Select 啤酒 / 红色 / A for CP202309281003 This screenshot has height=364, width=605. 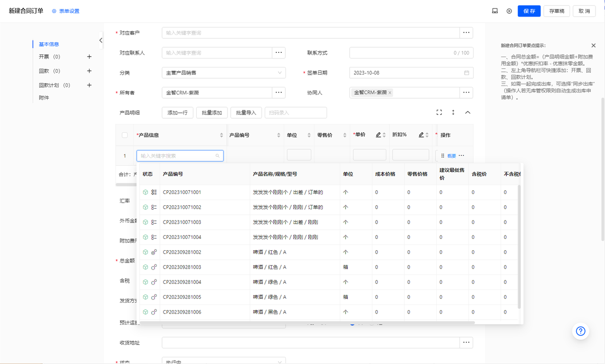click(269, 267)
